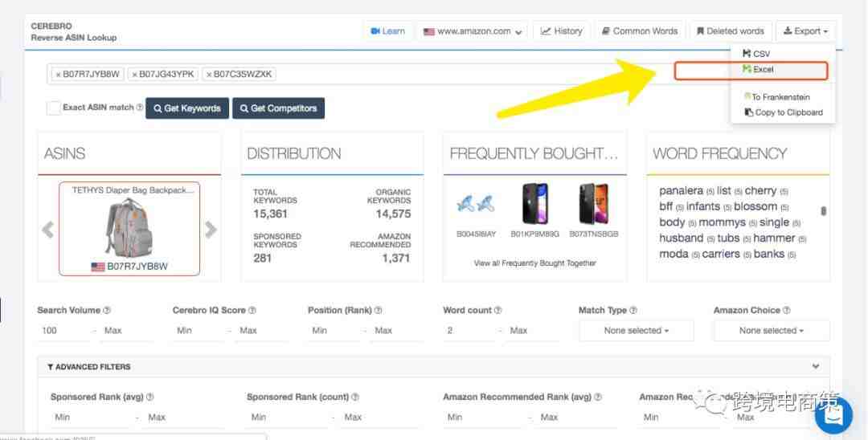This screenshot has height=440, width=868.
Task: Collapse the Advanced Filters section chevron
Action: [x=816, y=367]
